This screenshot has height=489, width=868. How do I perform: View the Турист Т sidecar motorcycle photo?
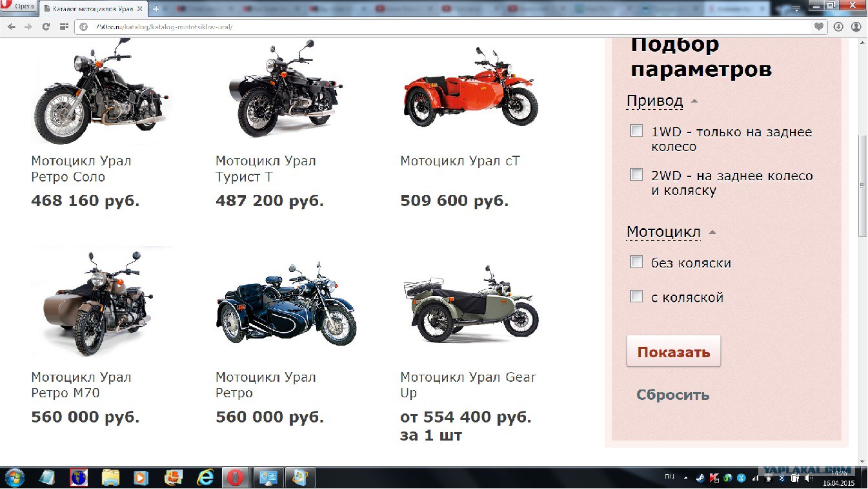[x=286, y=88]
